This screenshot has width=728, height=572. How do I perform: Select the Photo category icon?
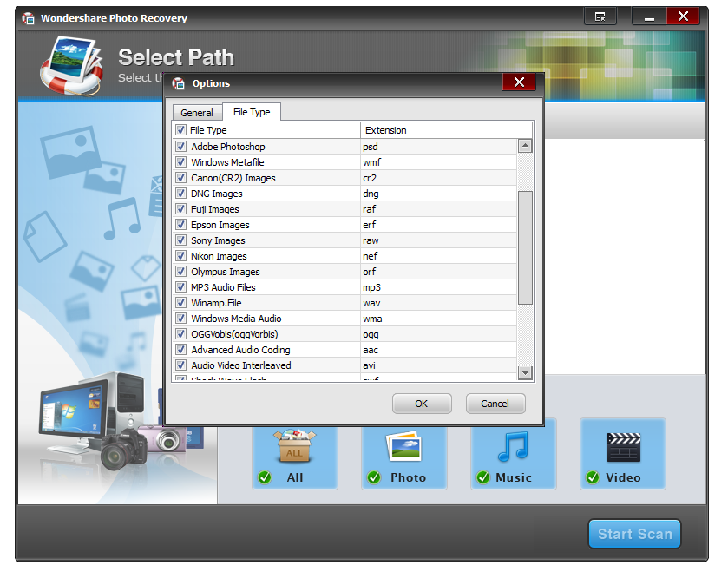click(x=404, y=446)
